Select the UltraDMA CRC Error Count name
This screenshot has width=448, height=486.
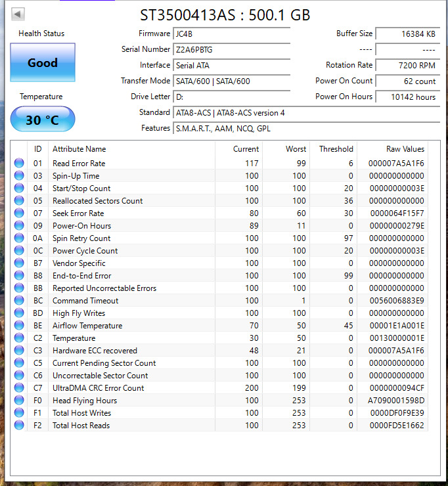(x=99, y=387)
